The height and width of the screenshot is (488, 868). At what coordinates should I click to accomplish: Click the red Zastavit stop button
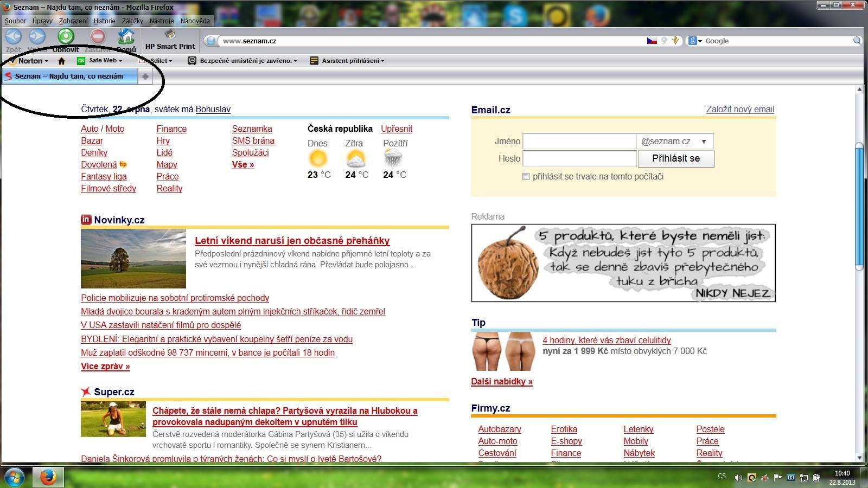pyautogui.click(x=98, y=37)
